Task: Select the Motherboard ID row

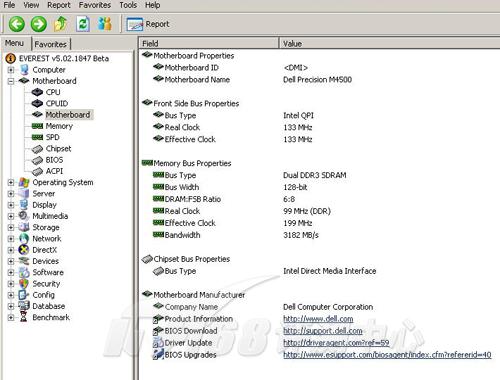Action: (192, 68)
